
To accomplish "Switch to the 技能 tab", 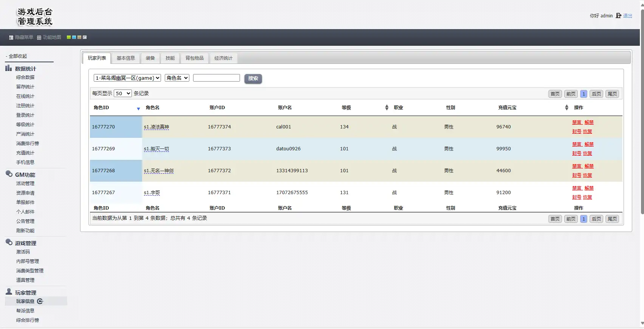I will [x=170, y=58].
